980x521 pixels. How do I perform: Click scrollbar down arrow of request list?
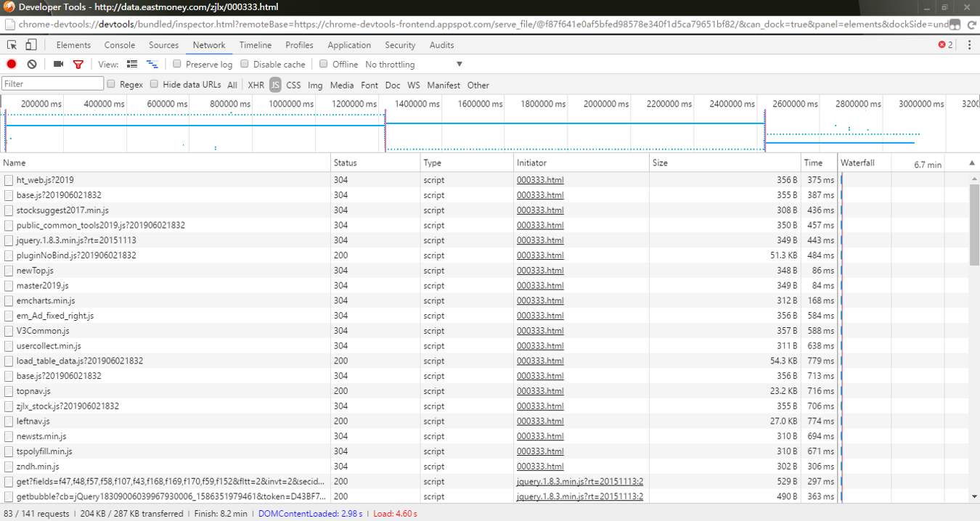(974, 497)
